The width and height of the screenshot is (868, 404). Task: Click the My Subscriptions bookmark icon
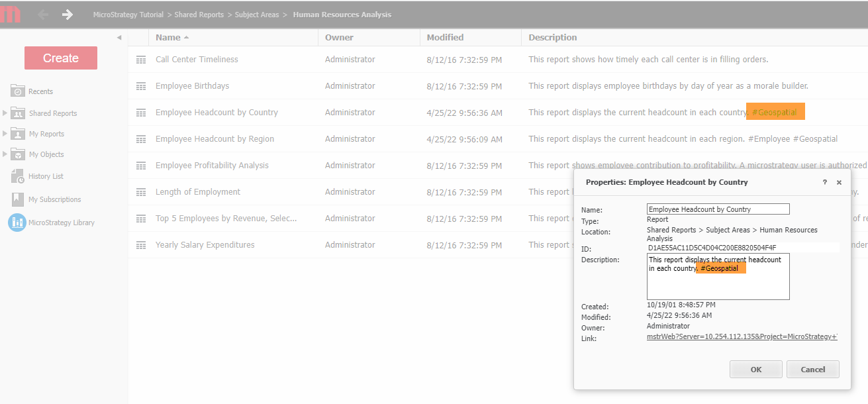pyautogui.click(x=17, y=199)
